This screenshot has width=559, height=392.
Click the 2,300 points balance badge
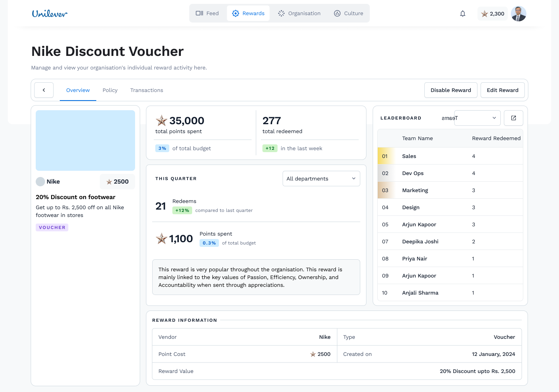coord(493,14)
